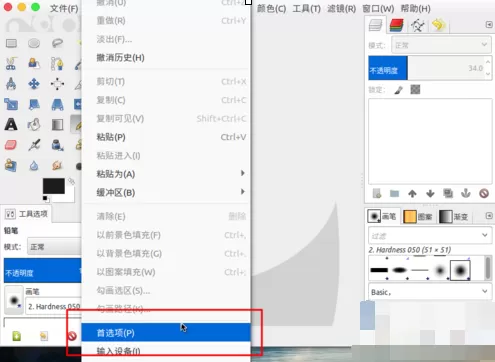Duplicate the current layer
The width and height of the screenshot is (495, 362).
(x=448, y=193)
